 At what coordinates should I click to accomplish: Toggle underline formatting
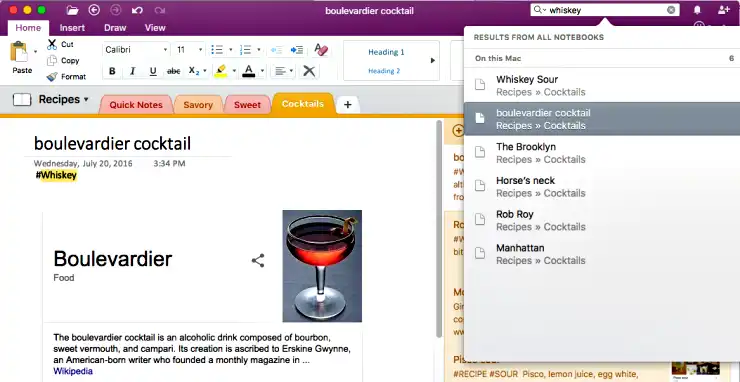(x=153, y=71)
